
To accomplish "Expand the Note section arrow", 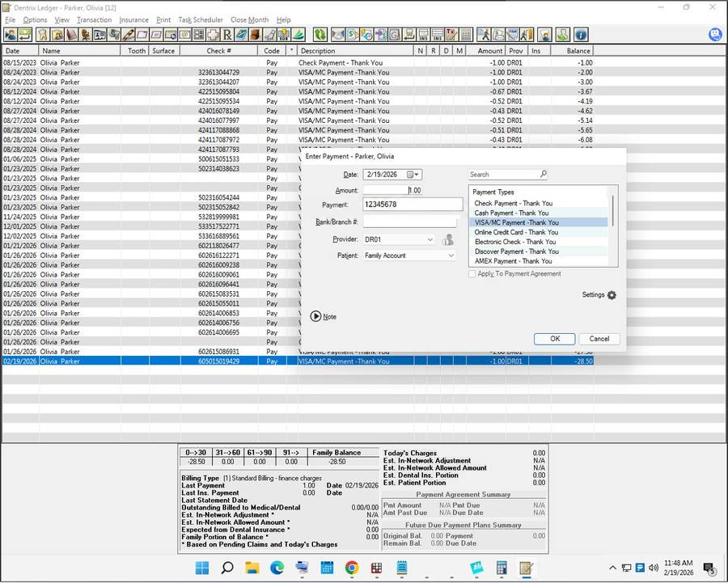I will [315, 316].
